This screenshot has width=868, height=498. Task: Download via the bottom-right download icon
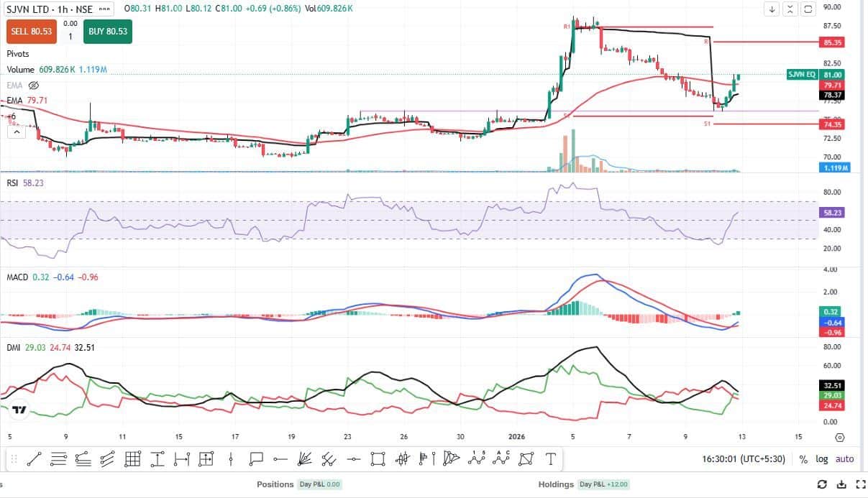click(841, 484)
